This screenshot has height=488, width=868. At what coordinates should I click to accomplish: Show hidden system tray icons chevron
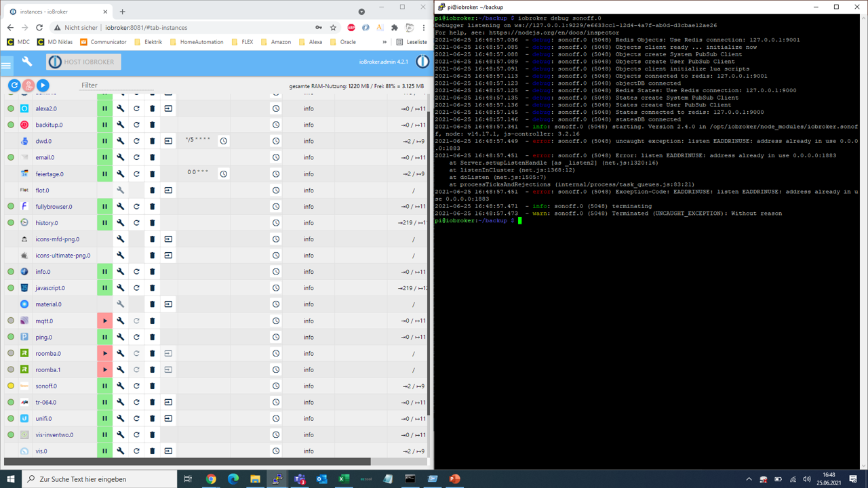tap(749, 479)
